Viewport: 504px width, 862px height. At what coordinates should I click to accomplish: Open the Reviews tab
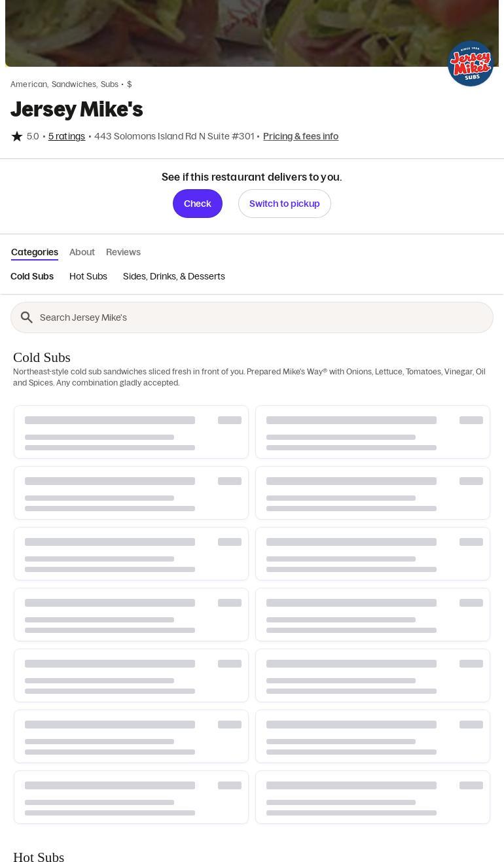123,252
